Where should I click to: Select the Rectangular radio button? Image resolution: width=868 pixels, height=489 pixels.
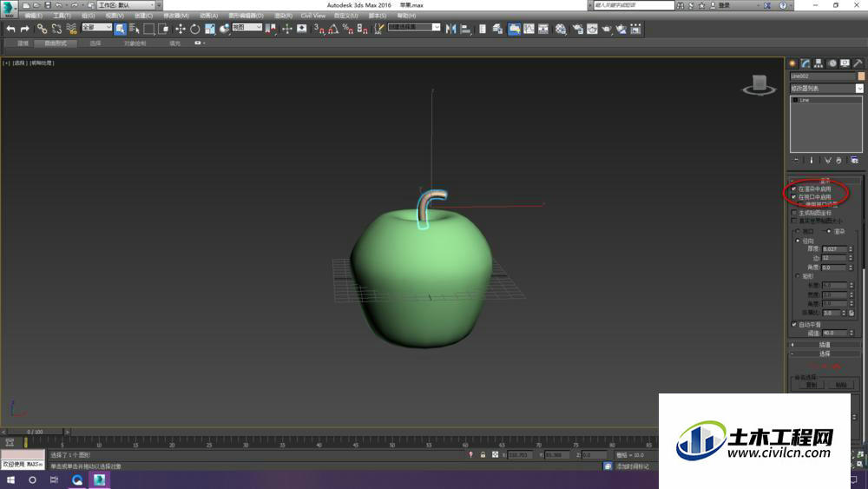point(798,276)
